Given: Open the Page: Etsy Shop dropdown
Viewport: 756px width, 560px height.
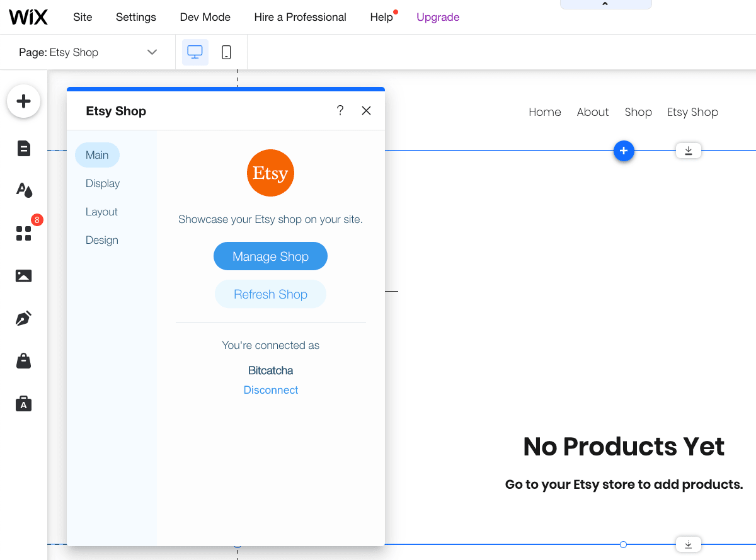Looking at the screenshot, I should pos(88,52).
